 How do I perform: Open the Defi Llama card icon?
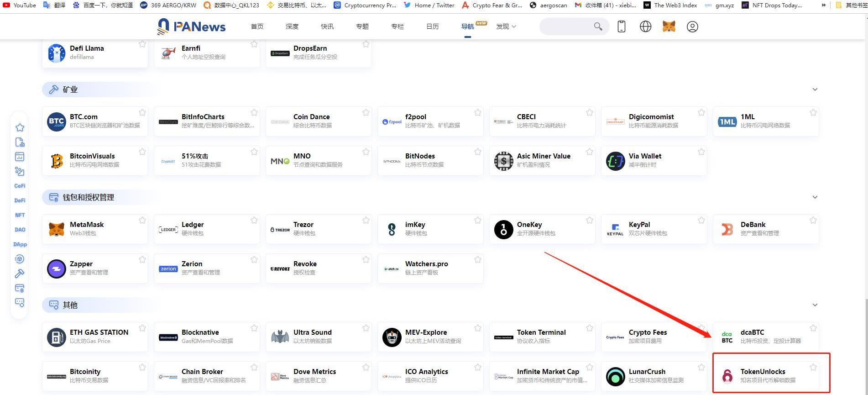click(57, 53)
